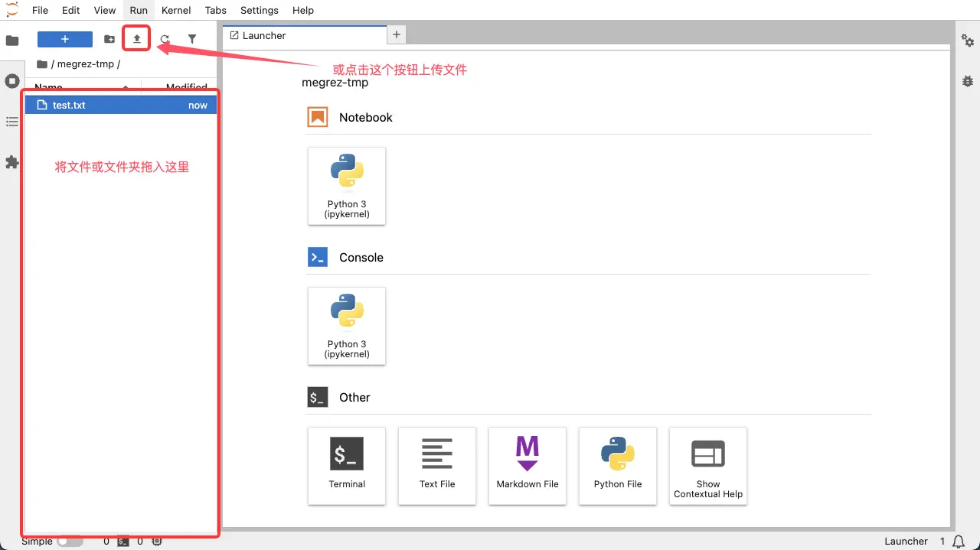Switch to the Launcher tab
Screen dimensions: 980x550
pyautogui.click(x=264, y=34)
